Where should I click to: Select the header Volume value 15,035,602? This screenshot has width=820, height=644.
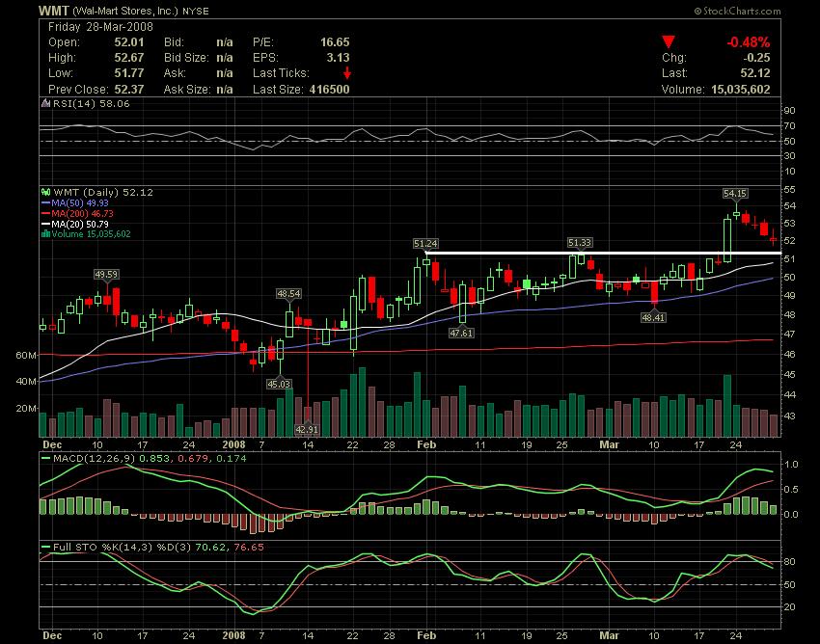point(741,90)
